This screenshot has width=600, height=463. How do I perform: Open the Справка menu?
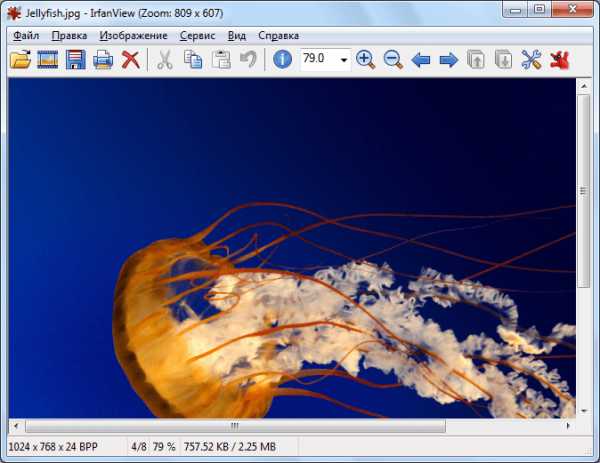(x=279, y=36)
